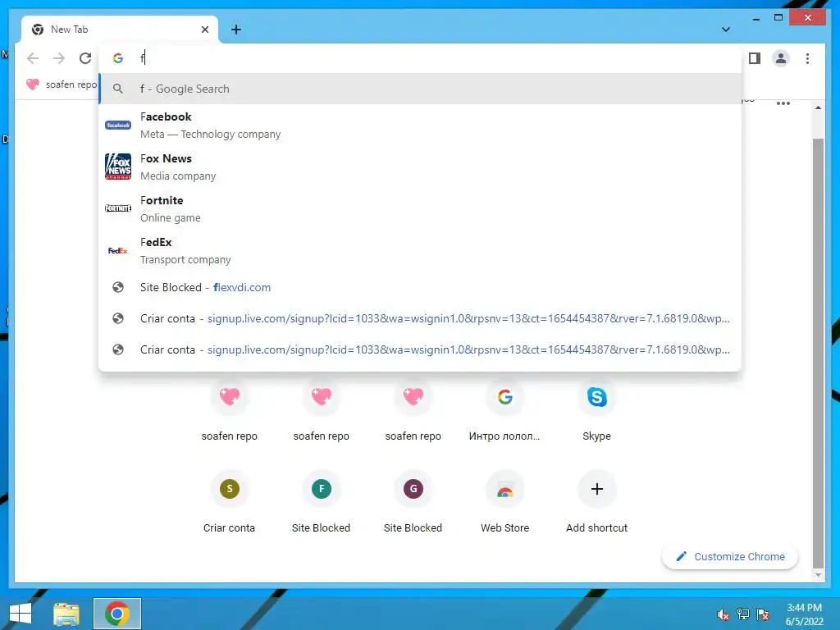This screenshot has width=840, height=630.
Task: Open Chrome's three-dot menu
Action: click(x=807, y=58)
